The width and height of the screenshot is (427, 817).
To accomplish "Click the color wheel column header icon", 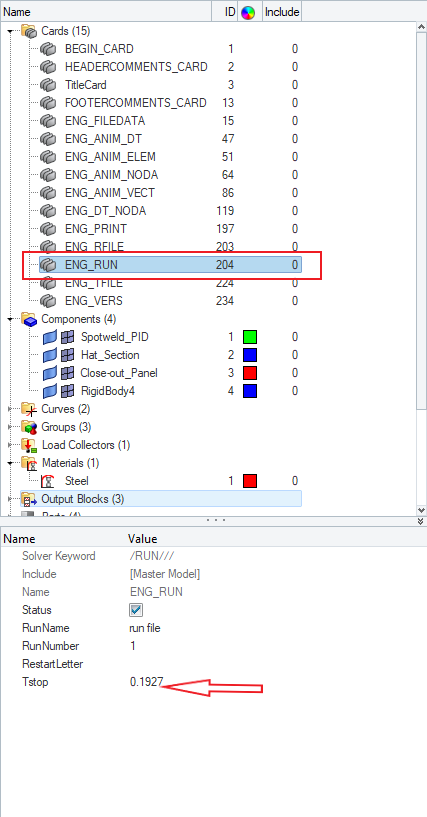I will click(x=248, y=12).
